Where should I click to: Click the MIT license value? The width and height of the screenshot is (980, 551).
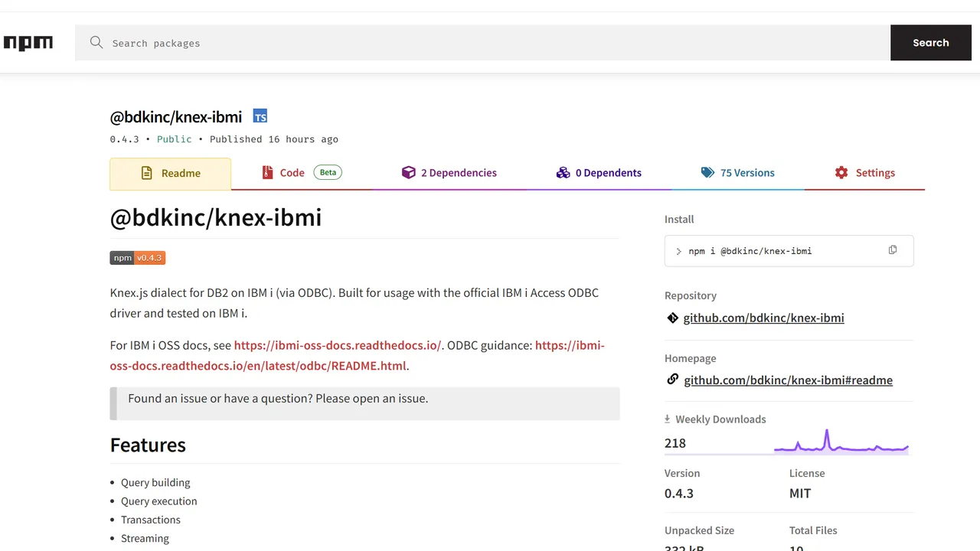800,494
